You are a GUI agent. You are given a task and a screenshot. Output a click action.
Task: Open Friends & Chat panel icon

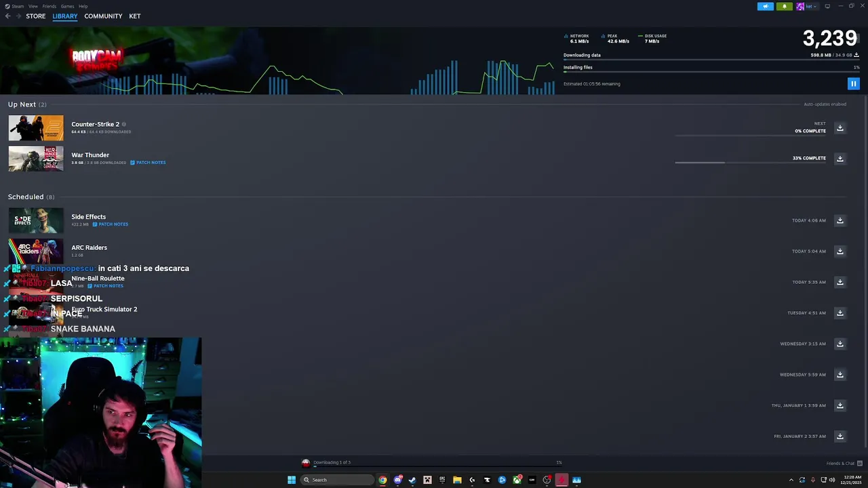click(x=859, y=464)
